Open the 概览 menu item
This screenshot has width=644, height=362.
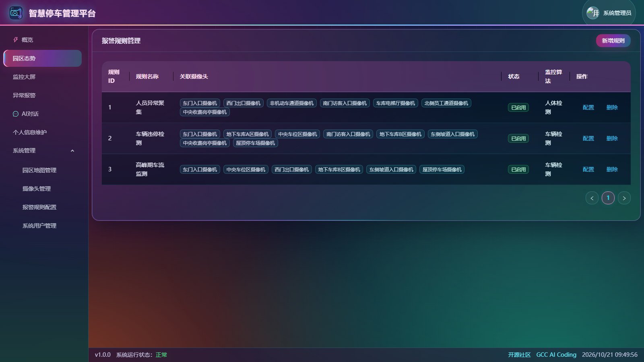pos(43,40)
